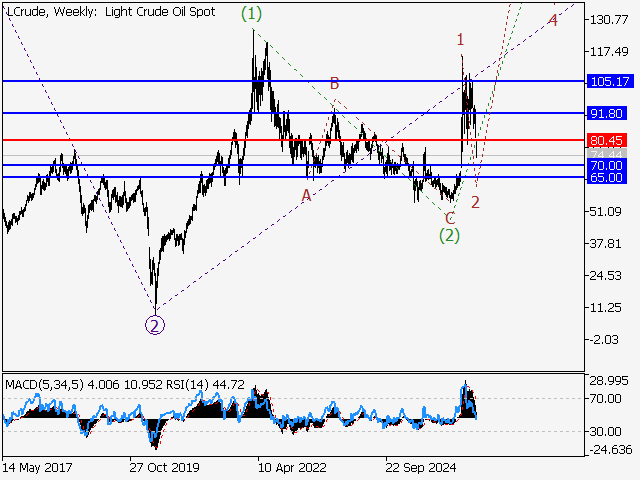Select the 65.00 blue price label

point(607,178)
